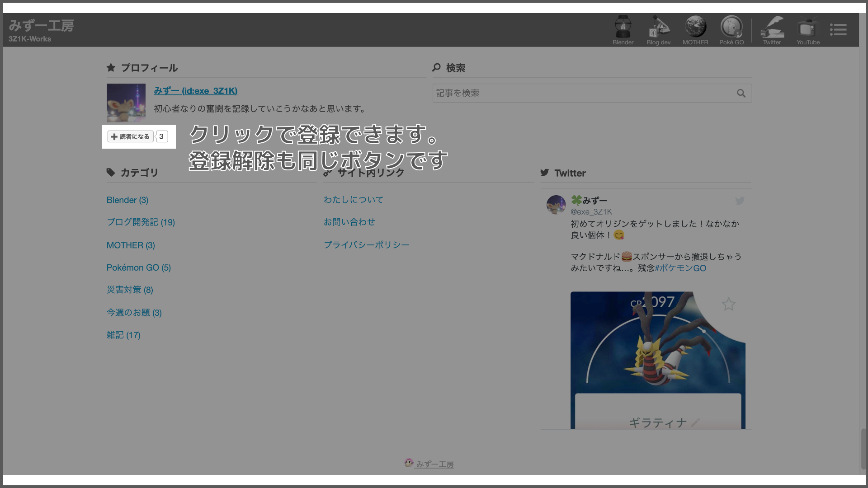This screenshot has height=488, width=868.
Task: Open the hamburger list menu icon
Action: click(838, 30)
